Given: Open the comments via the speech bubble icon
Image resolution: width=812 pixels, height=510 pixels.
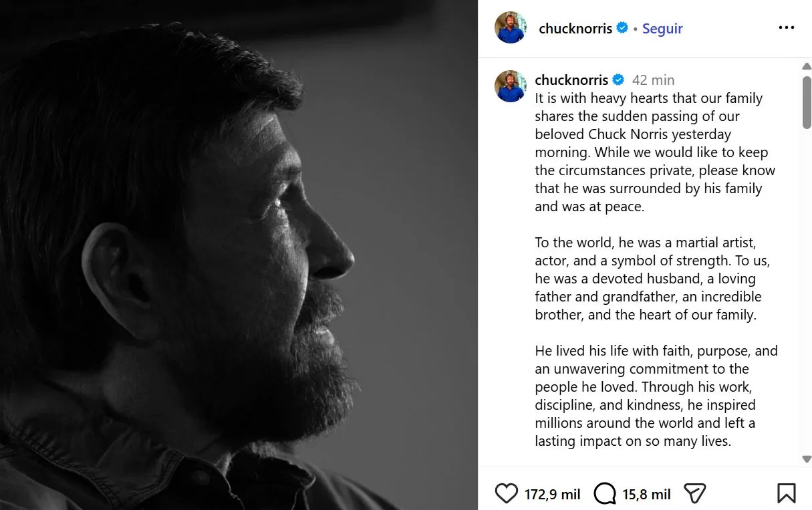Looking at the screenshot, I should pos(605,493).
